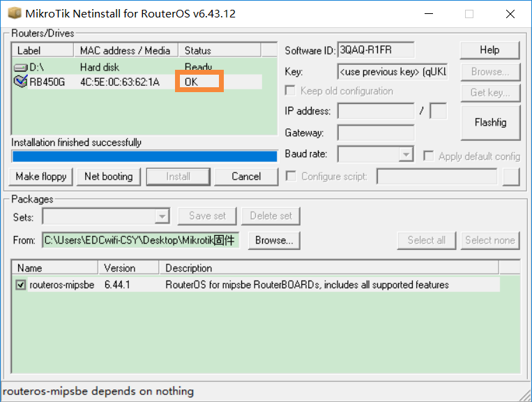Click the small button beside Configure script field
The image size is (532, 402).
(511, 177)
